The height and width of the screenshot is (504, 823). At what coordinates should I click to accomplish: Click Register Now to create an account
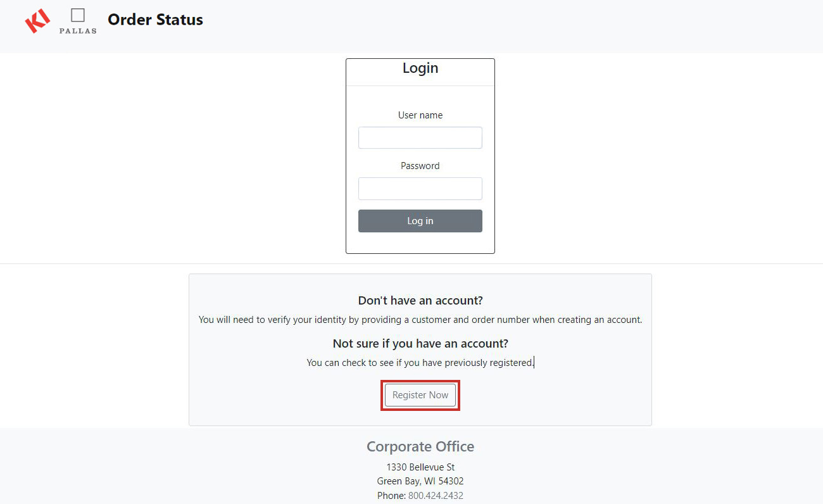(x=420, y=394)
